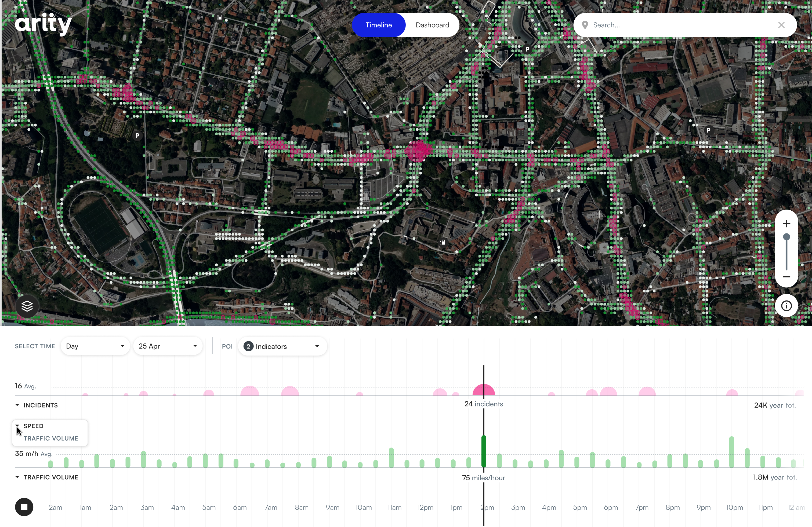The image size is (812, 527).
Task: Select Speed in the open indicator menu
Action: point(33,426)
